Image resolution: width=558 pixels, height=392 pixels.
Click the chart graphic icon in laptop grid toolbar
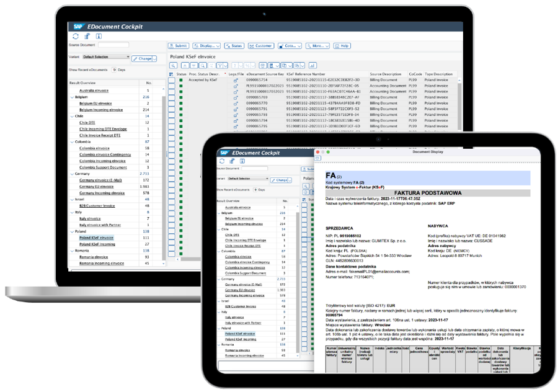pos(312,66)
